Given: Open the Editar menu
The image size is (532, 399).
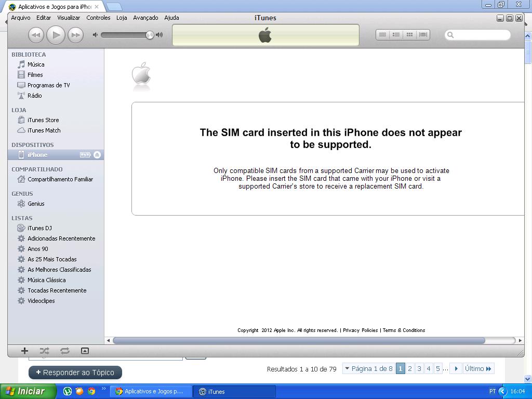Looking at the screenshot, I should pyautogui.click(x=44, y=18).
